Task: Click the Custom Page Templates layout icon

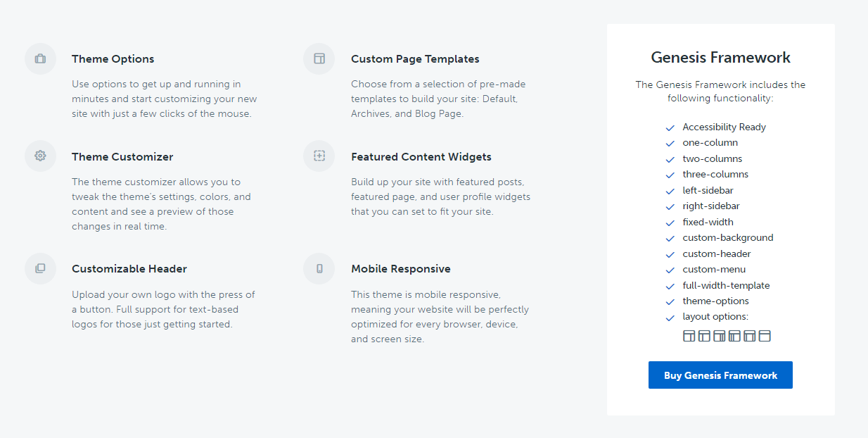Action: click(x=319, y=58)
